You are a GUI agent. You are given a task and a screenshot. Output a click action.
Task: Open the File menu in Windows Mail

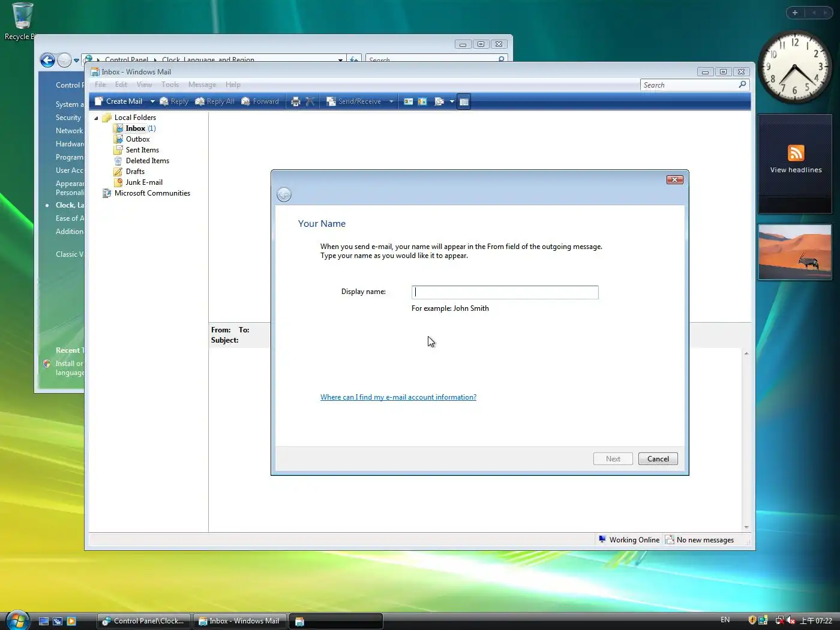coord(100,85)
